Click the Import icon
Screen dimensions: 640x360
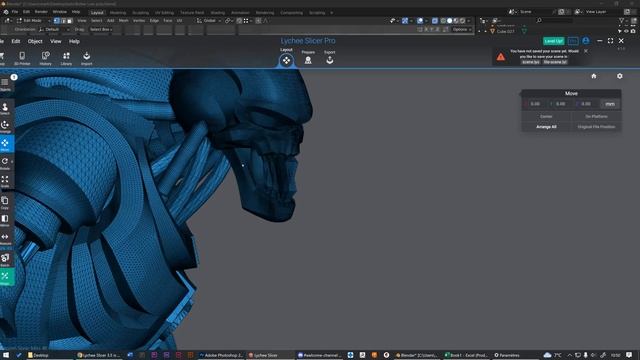(x=87, y=58)
